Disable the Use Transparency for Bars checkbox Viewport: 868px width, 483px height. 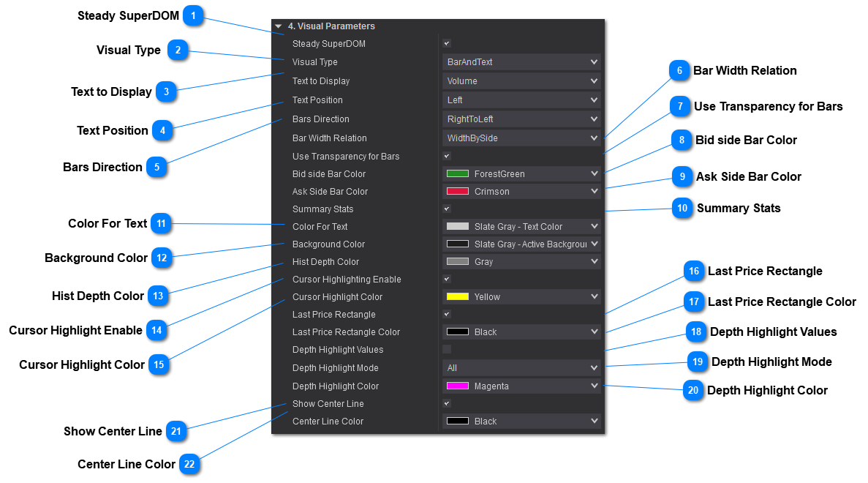click(x=447, y=156)
